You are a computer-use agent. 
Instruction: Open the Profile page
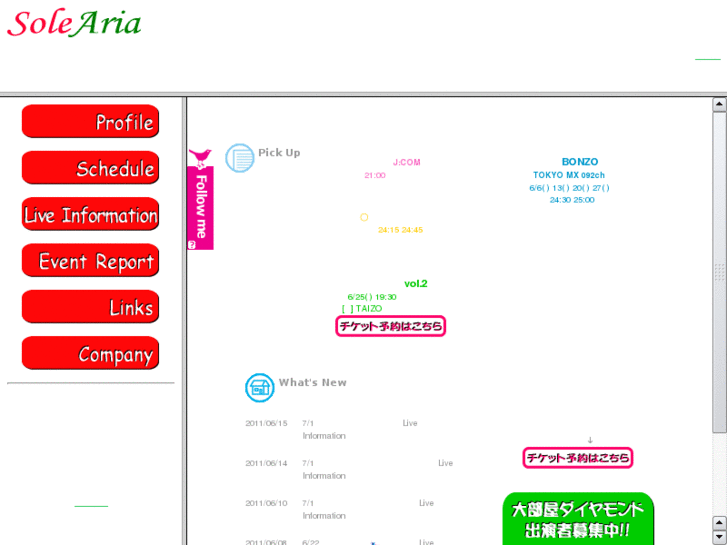[90, 122]
